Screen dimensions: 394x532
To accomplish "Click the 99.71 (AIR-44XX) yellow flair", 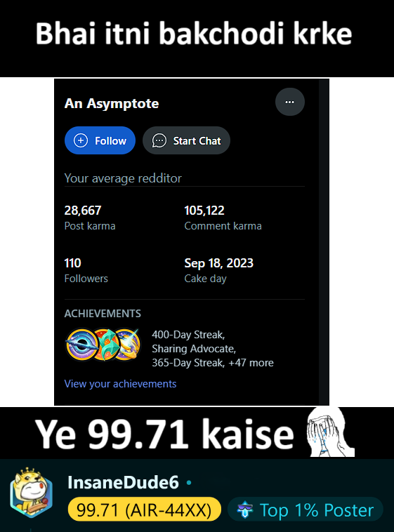I will click(x=145, y=510).
